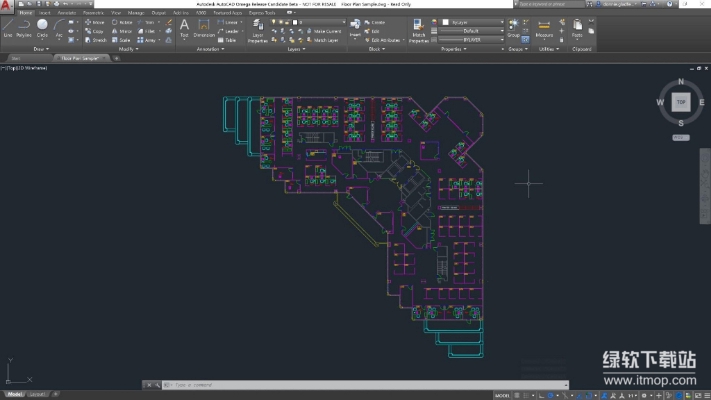
Task: Toggle group selection button in Groups panel
Action: click(x=525, y=40)
